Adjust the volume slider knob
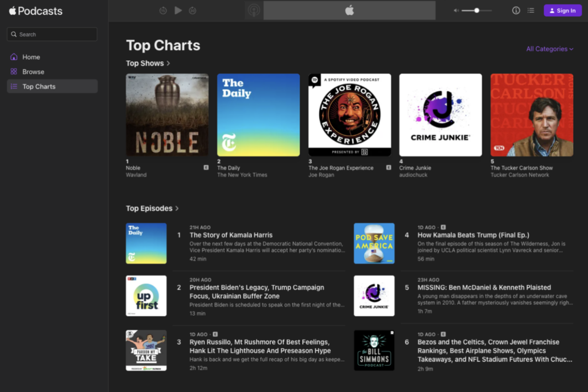 (477, 10)
